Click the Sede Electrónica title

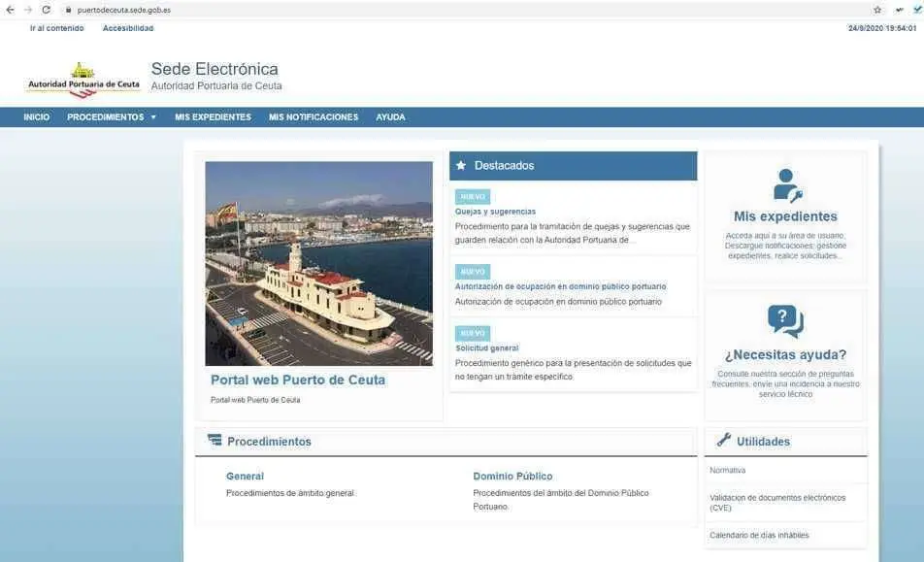pyautogui.click(x=214, y=69)
